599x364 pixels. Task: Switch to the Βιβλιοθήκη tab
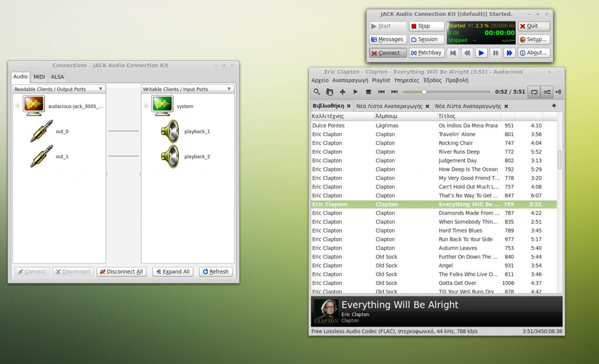point(328,106)
